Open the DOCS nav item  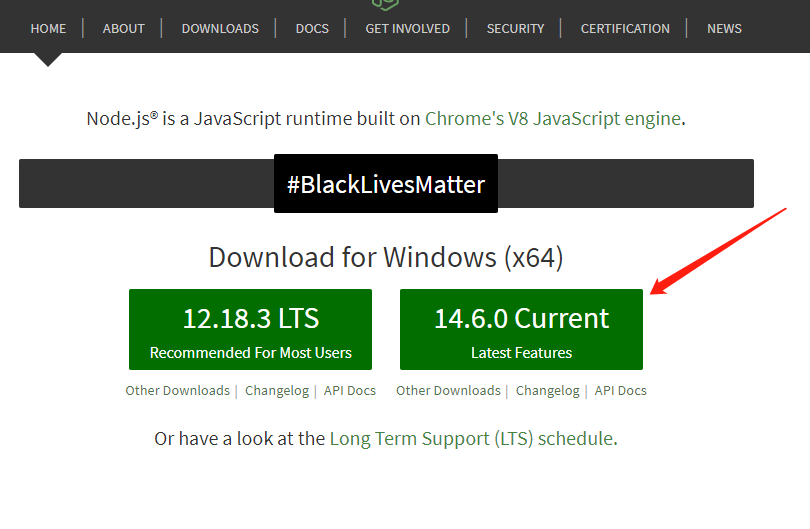click(x=312, y=28)
